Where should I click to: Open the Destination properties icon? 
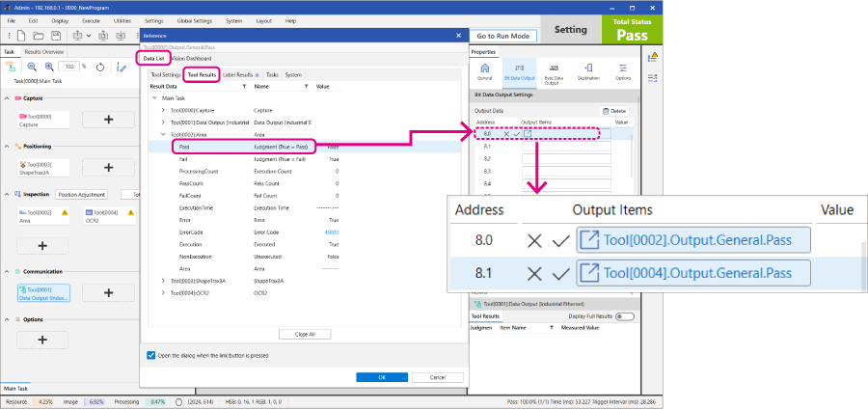point(588,71)
